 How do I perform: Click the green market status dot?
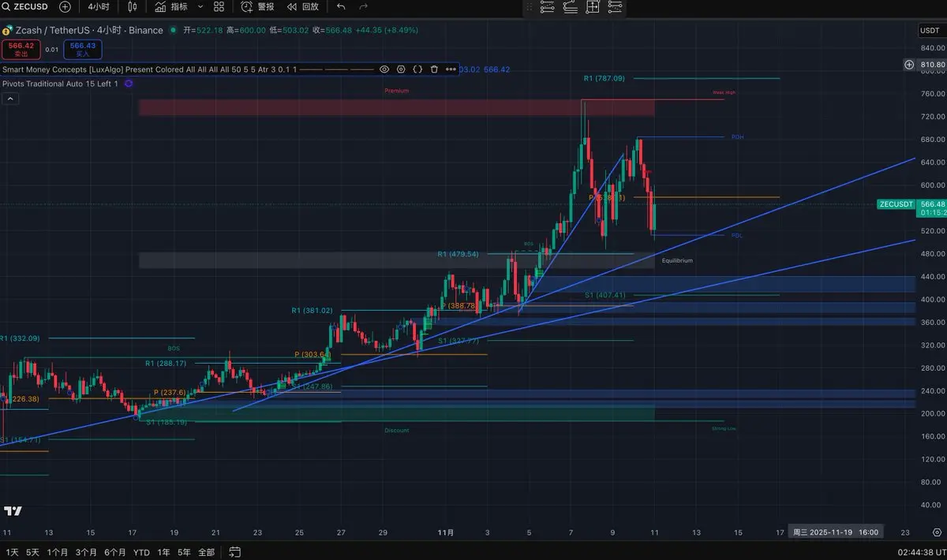coord(173,31)
